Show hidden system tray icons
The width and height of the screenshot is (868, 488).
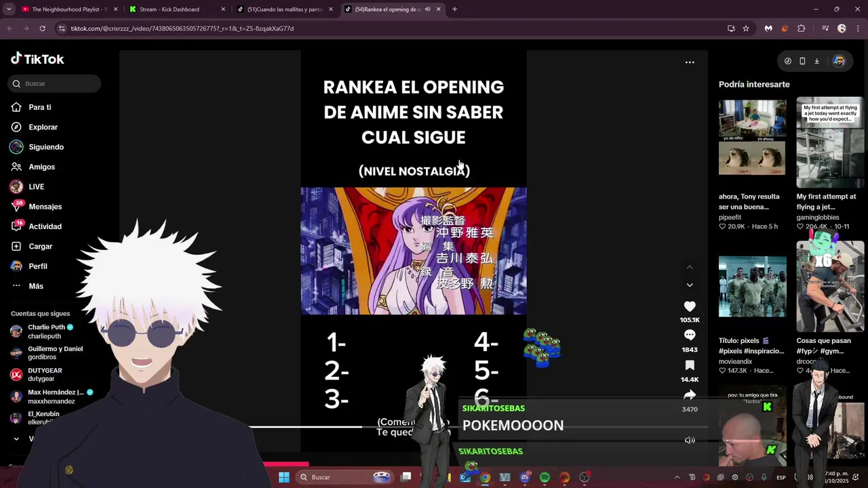[x=677, y=477]
